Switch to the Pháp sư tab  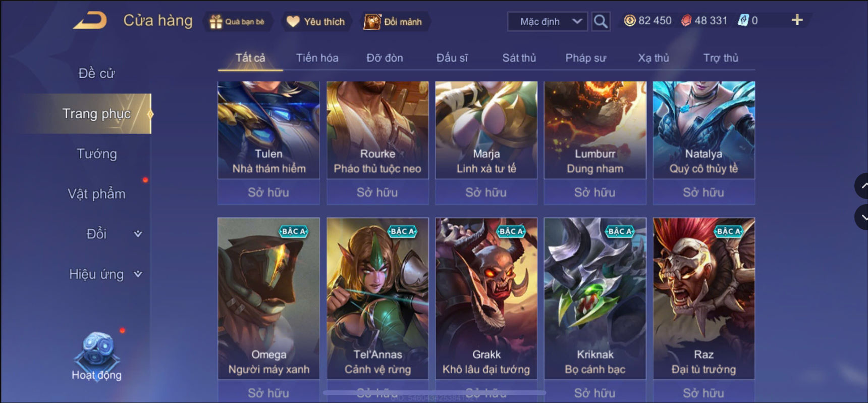585,58
